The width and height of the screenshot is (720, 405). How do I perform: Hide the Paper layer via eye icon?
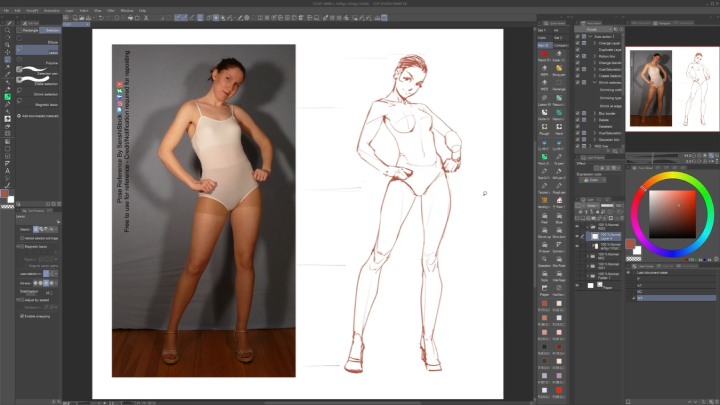(x=577, y=285)
